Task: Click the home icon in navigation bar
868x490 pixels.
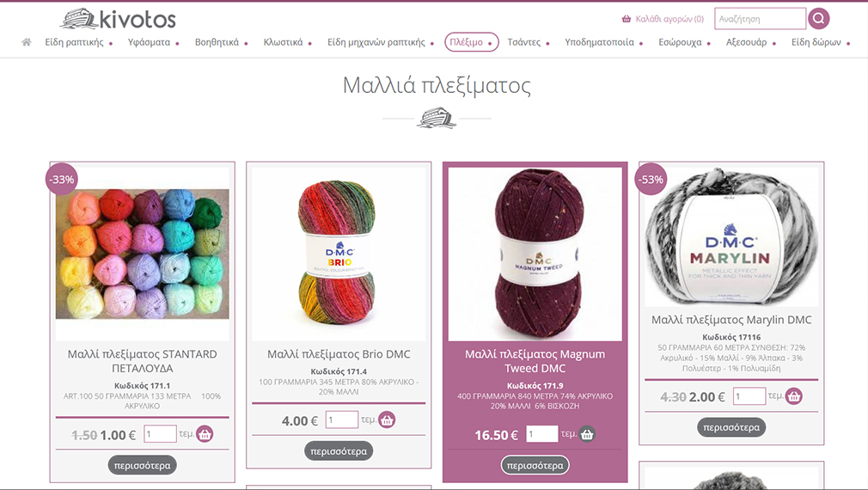Action: click(x=26, y=42)
